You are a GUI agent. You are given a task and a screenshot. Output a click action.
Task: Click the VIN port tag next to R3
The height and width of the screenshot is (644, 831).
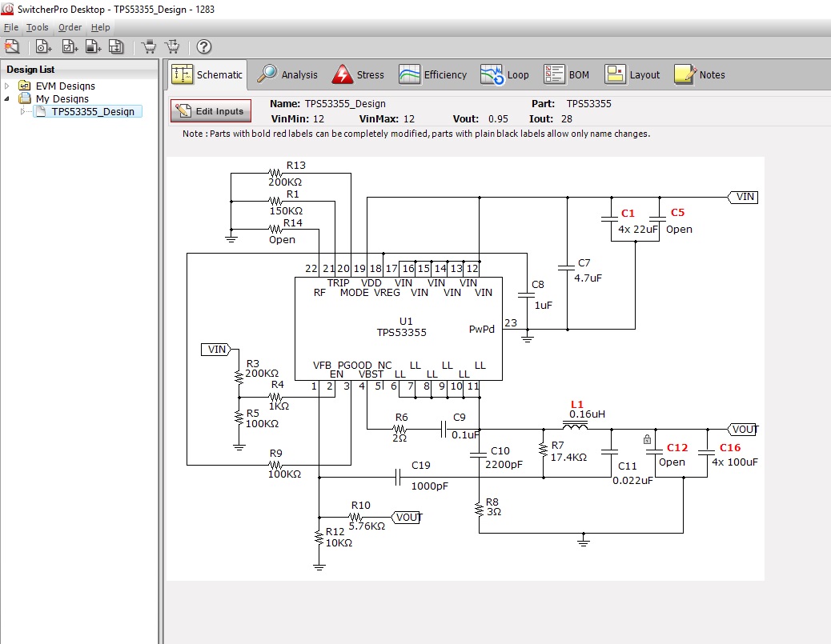216,350
